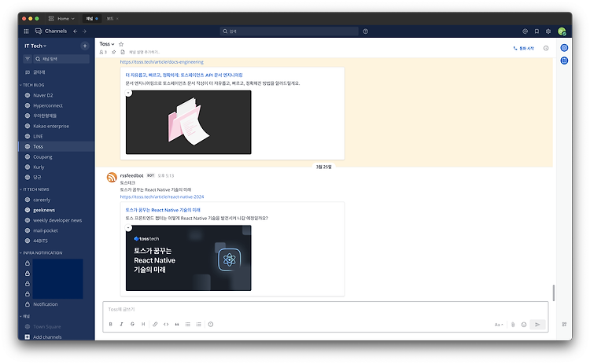View Toss channel members count icon

103,52
